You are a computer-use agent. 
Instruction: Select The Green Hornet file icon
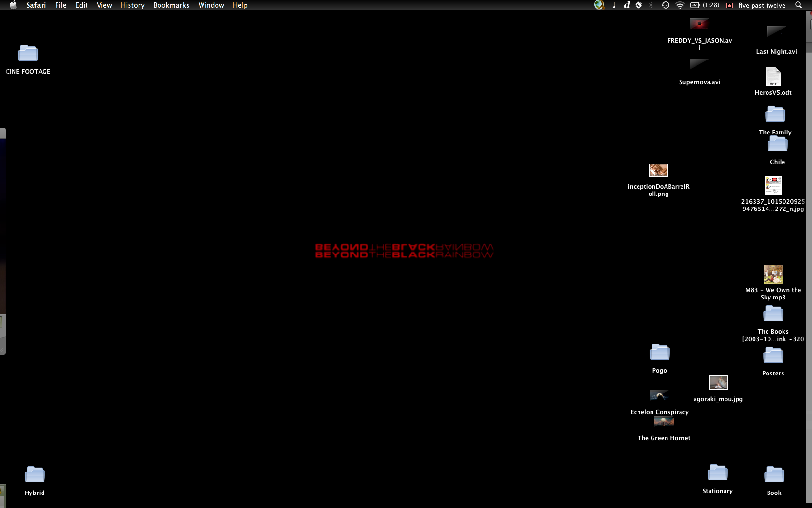pos(664,421)
